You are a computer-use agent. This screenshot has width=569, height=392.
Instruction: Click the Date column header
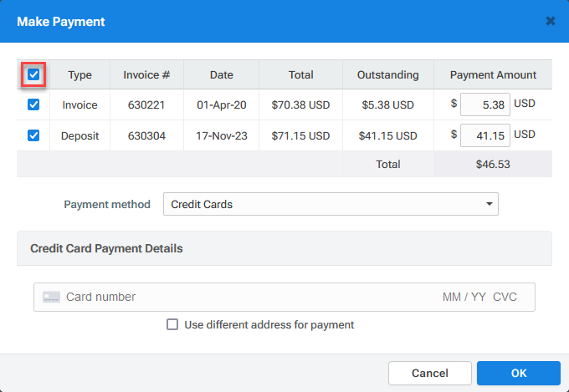click(x=222, y=75)
